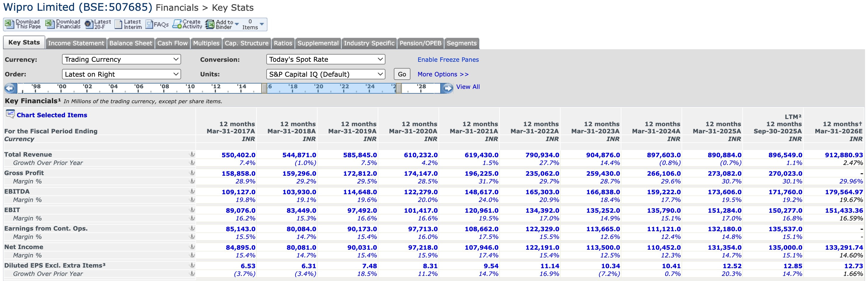
Task: Click Total Revenue estimate 912,880.93
Action: coord(844,155)
